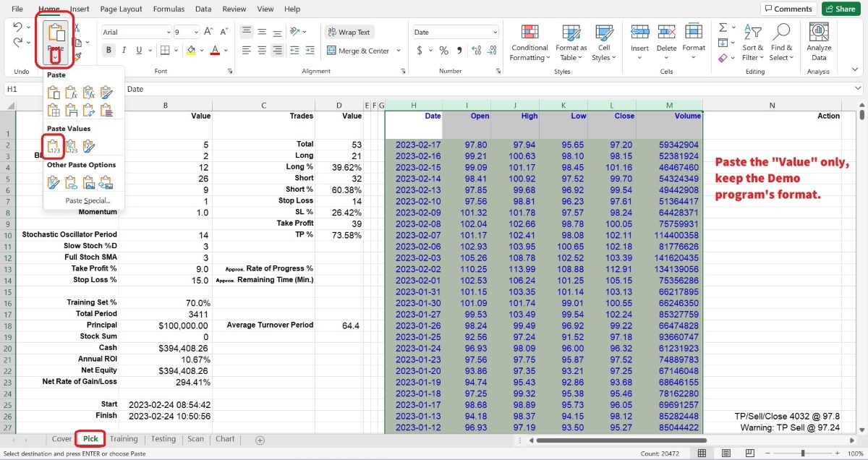Choose Paste as Picture option

click(x=89, y=182)
